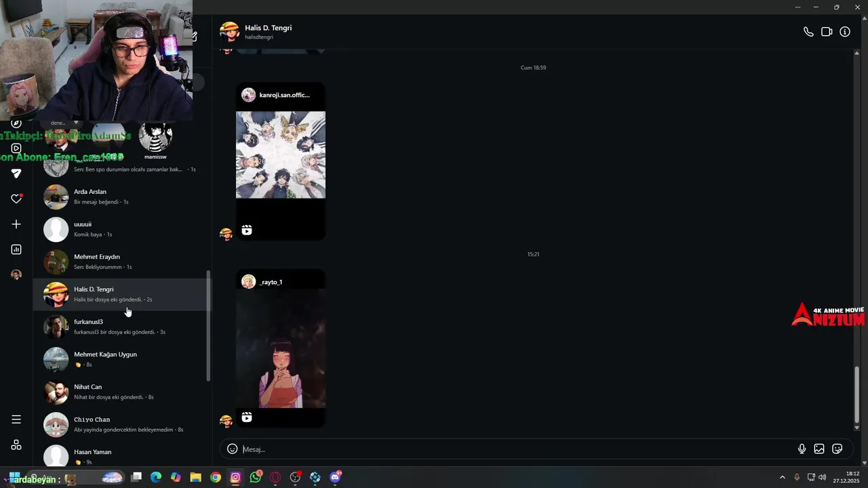Open Notifications heart icon in sidebar
This screenshot has width=868, height=488.
coord(16,199)
